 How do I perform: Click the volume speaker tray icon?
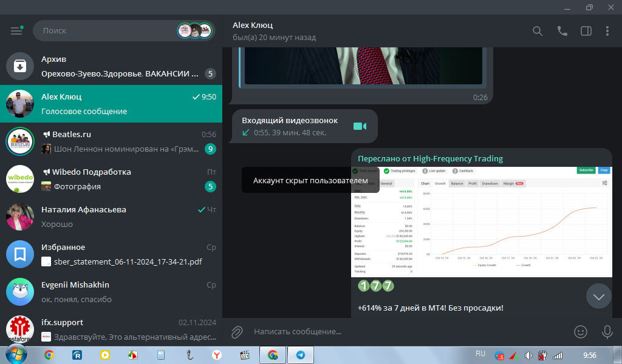[528, 356]
